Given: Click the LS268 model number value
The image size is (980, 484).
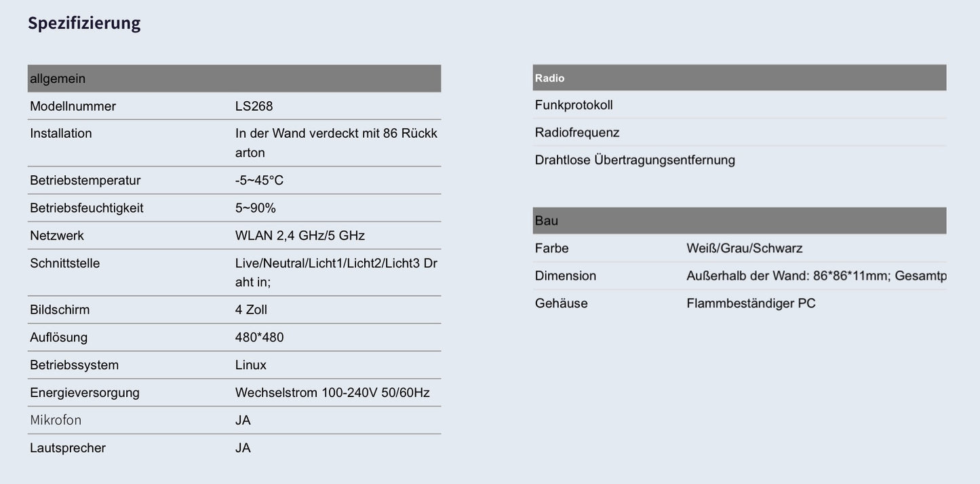Looking at the screenshot, I should click(x=254, y=107).
